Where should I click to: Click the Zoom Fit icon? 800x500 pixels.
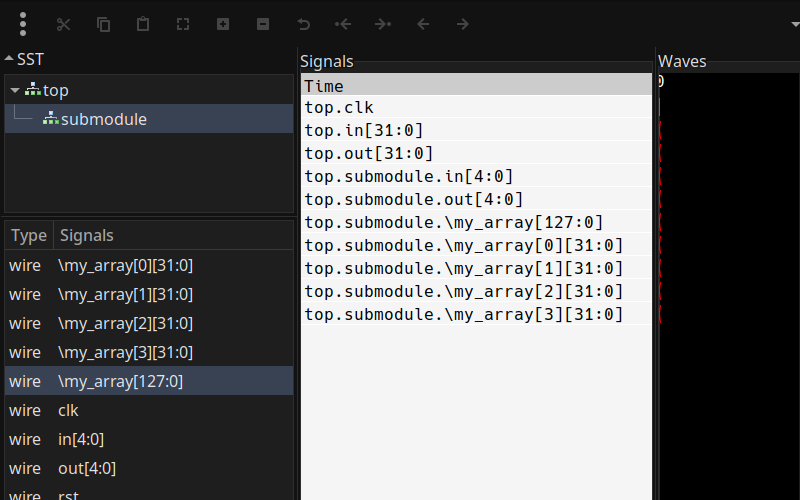point(183,24)
